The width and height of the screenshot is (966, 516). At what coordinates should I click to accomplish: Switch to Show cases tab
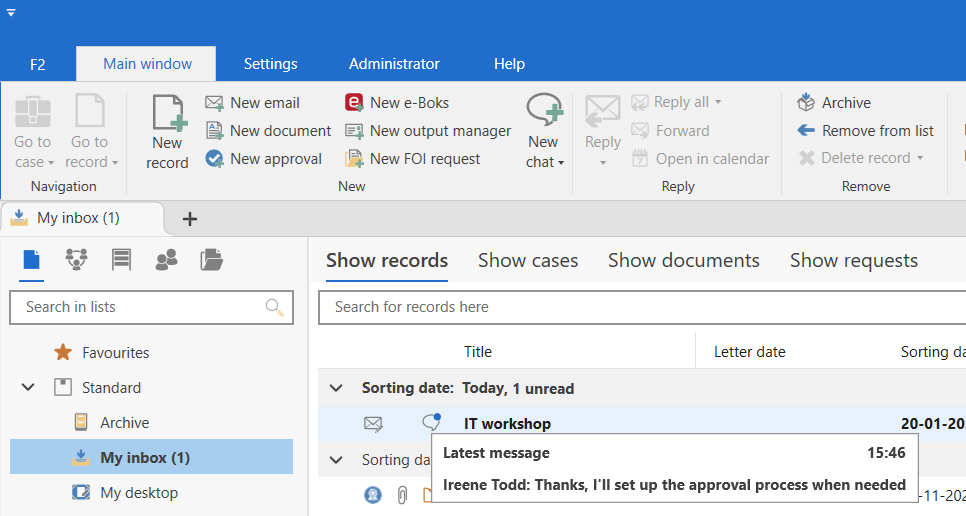coord(528,260)
